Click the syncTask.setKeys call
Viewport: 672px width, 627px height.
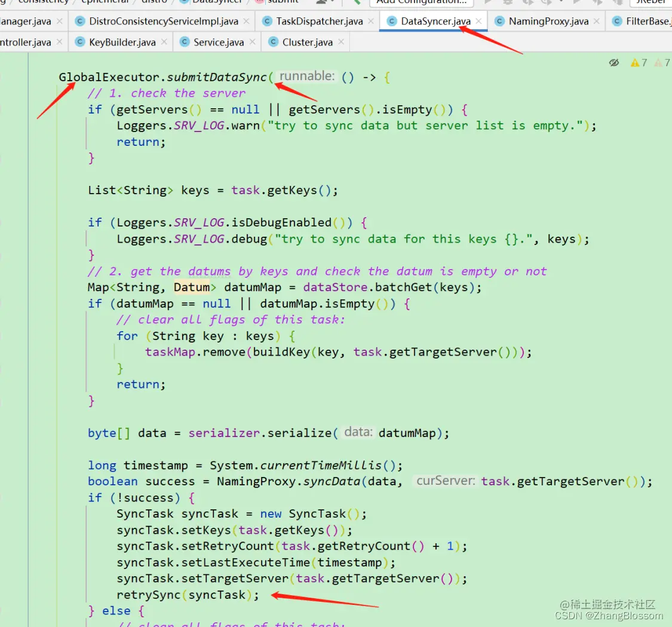[x=174, y=530]
